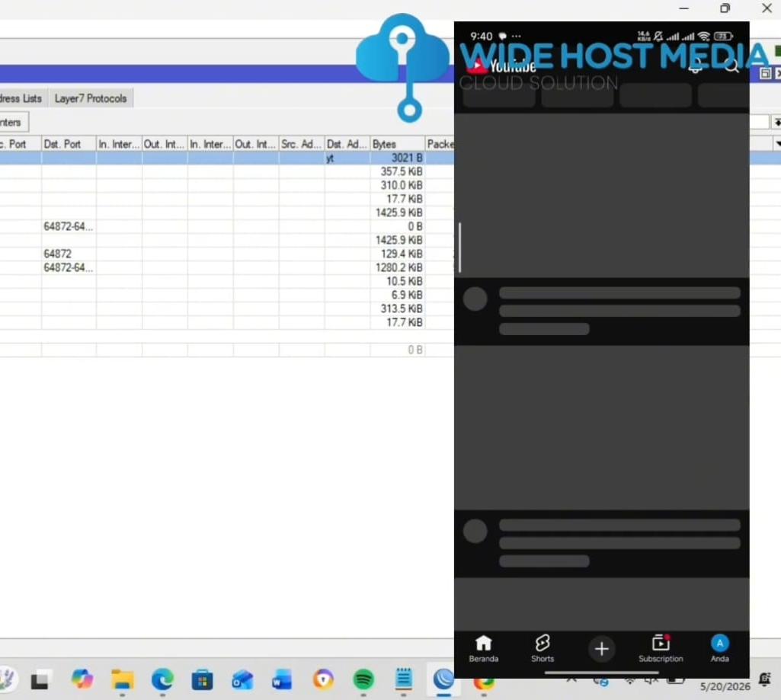The height and width of the screenshot is (700, 781).
Task: Select the row with 3021 B bytes
Action: pyautogui.click(x=227, y=158)
